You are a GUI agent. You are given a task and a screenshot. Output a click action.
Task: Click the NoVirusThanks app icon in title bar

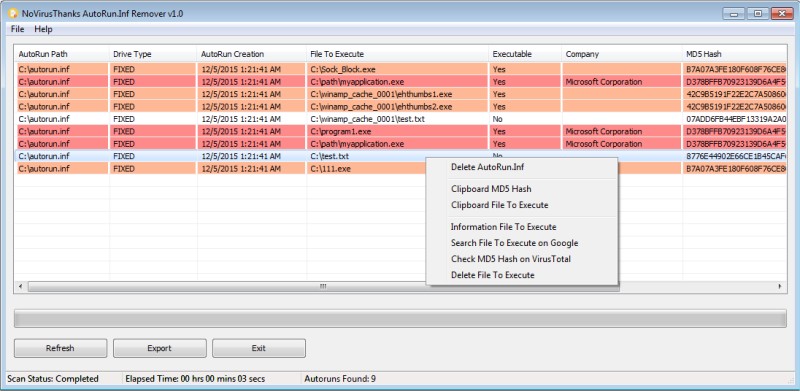[12, 13]
